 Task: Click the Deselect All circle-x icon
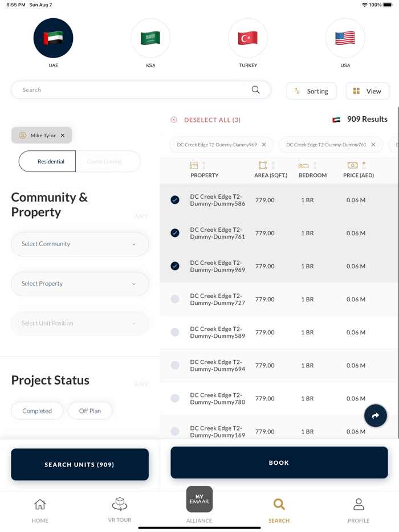click(174, 120)
